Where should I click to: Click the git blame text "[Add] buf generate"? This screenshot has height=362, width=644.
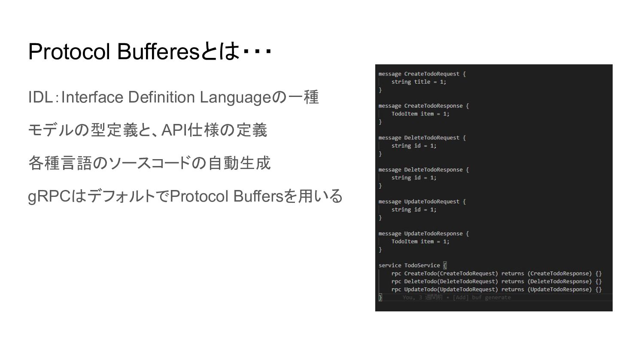pos(482,298)
